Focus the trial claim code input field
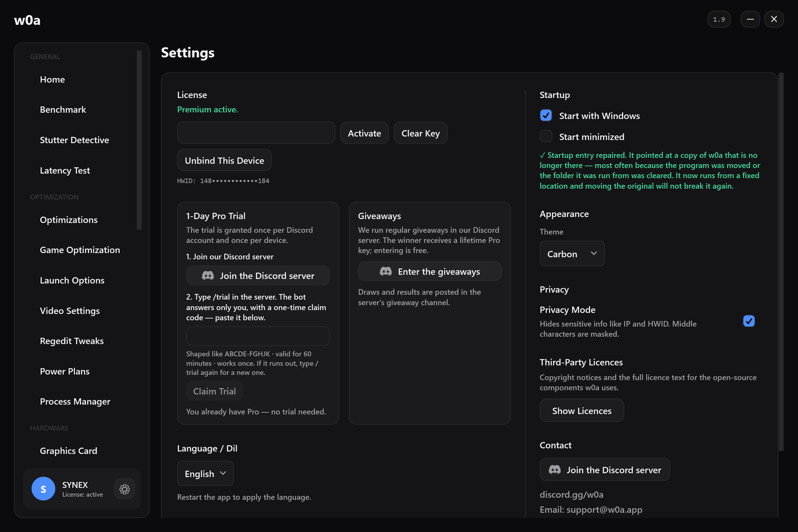The height and width of the screenshot is (532, 798). [258, 336]
